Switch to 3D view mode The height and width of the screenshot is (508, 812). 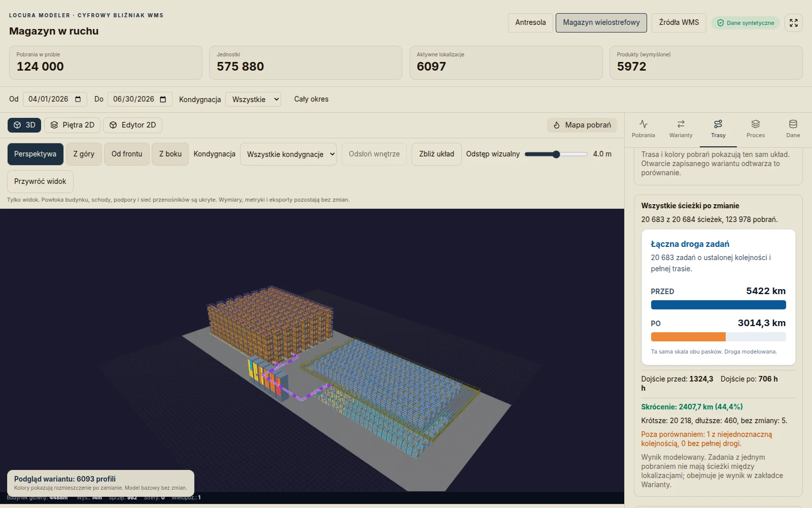24,125
